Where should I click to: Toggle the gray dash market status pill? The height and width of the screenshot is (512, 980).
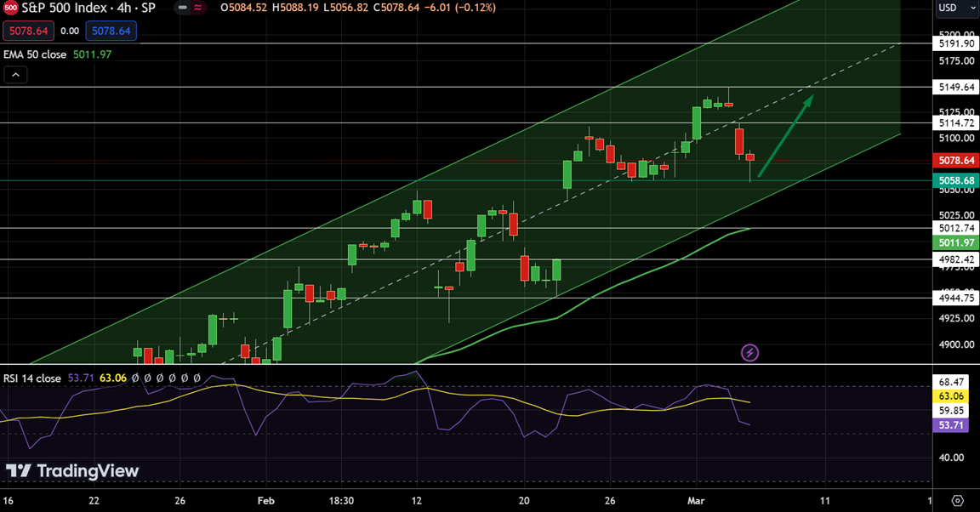tap(182, 8)
